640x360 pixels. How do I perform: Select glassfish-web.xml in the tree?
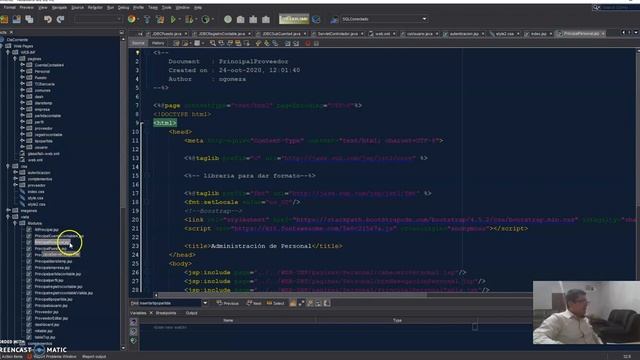(x=44, y=153)
